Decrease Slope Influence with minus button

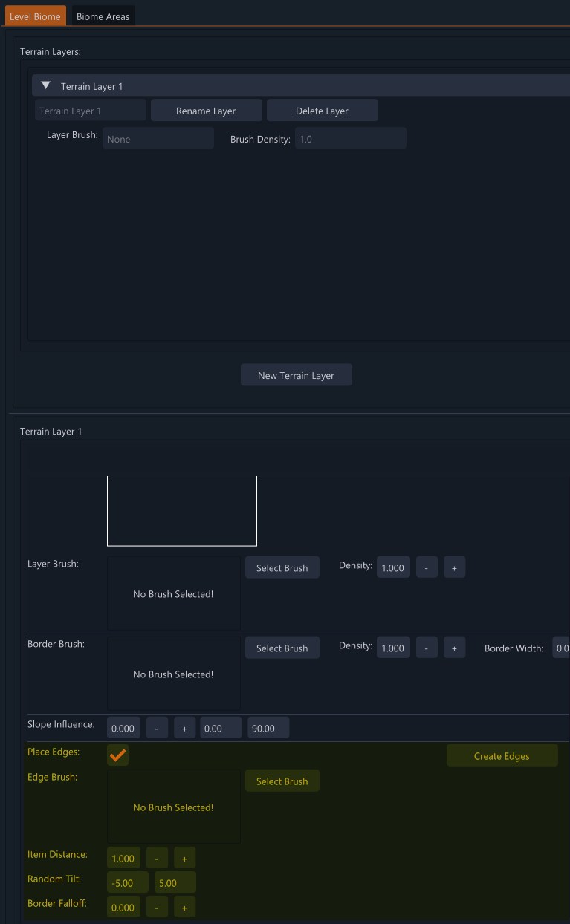pyautogui.click(x=157, y=728)
